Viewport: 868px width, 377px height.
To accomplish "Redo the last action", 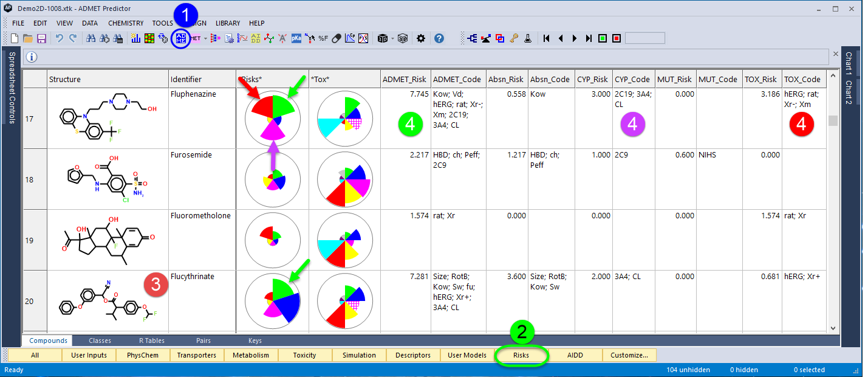I will [x=73, y=38].
